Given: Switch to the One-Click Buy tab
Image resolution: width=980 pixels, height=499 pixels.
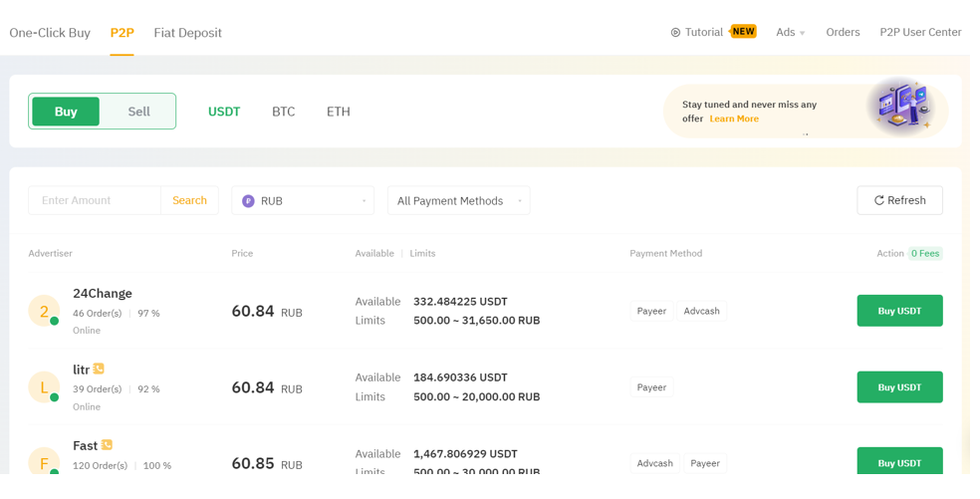Looking at the screenshot, I should click(50, 33).
